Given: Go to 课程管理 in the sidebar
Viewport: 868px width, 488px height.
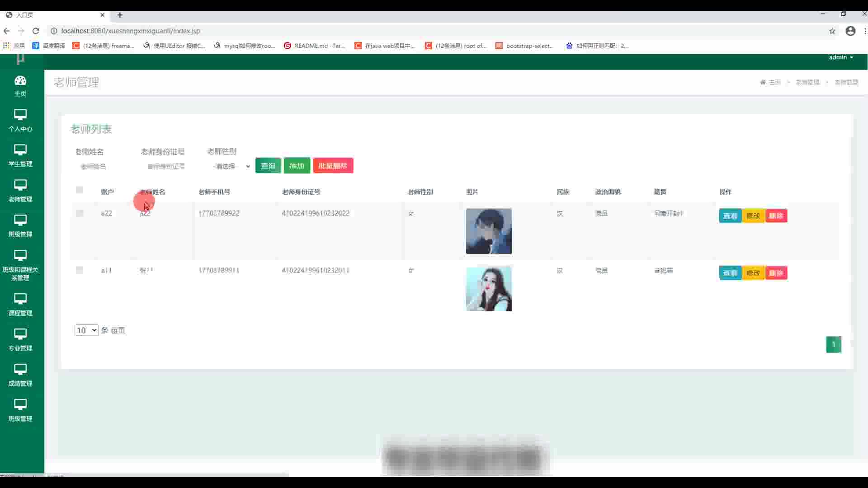Looking at the screenshot, I should tap(20, 305).
